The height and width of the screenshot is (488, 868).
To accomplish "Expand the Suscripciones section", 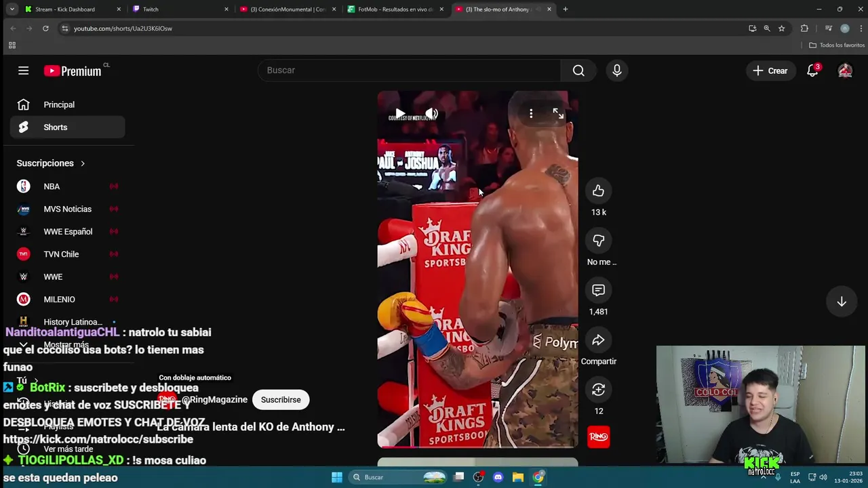I will [51, 163].
